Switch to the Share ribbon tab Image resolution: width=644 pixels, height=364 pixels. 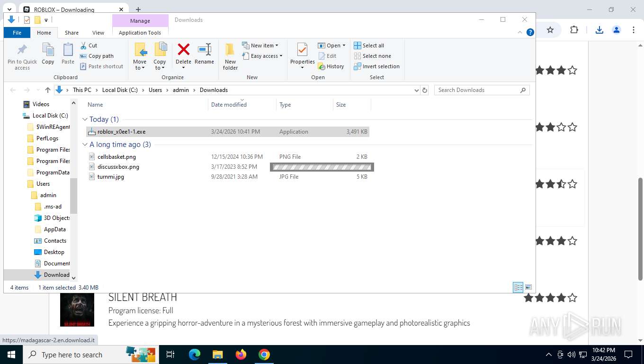tap(72, 33)
